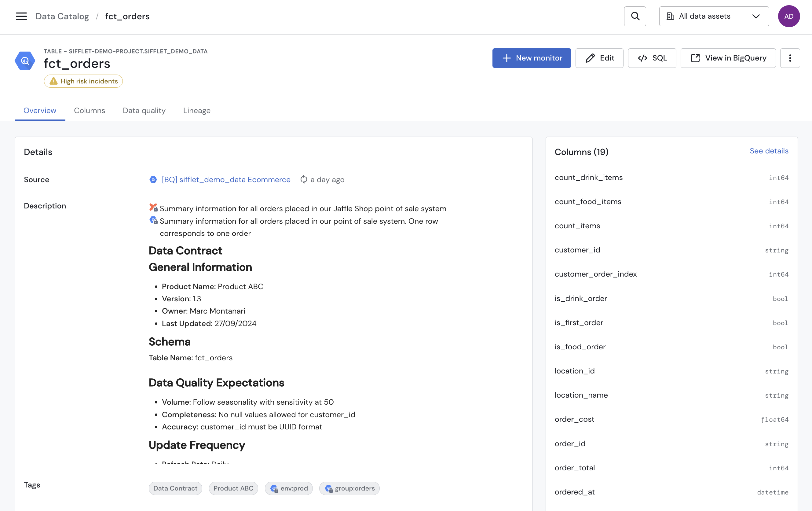Go to the Lineage tab
Image resolution: width=812 pixels, height=511 pixels.
pos(197,111)
